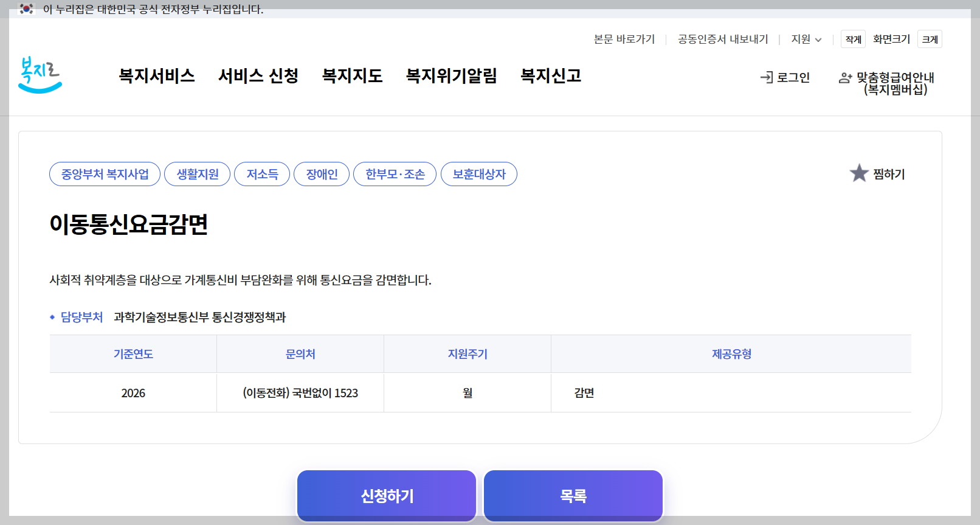980x525 pixels.
Task: Click the 2026 table cell
Action: pyautogui.click(x=133, y=393)
